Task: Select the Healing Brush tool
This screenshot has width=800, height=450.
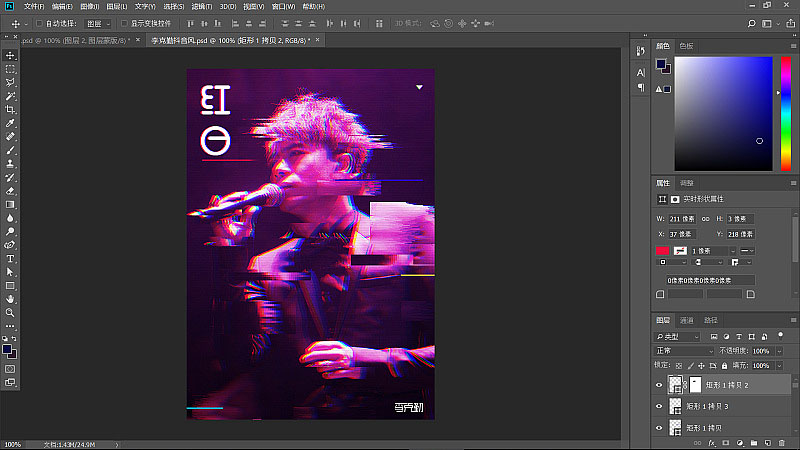Action: coord(10,137)
